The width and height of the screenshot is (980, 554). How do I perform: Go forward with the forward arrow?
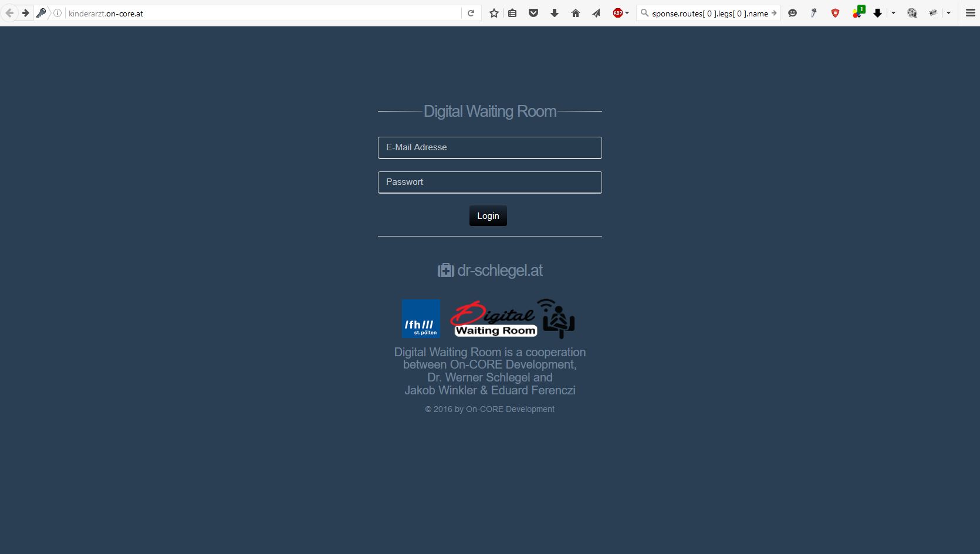pos(25,13)
